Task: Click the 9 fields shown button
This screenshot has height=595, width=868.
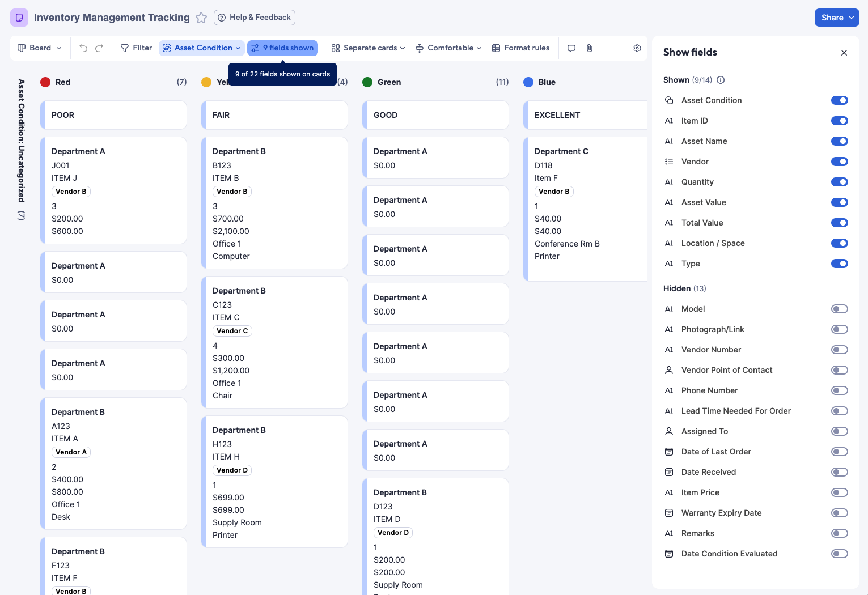Action: [x=282, y=48]
